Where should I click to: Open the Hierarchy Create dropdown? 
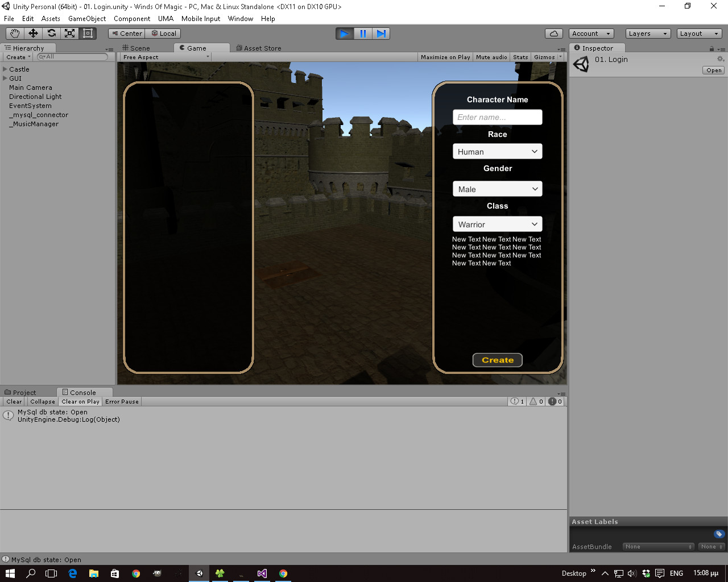click(18, 57)
